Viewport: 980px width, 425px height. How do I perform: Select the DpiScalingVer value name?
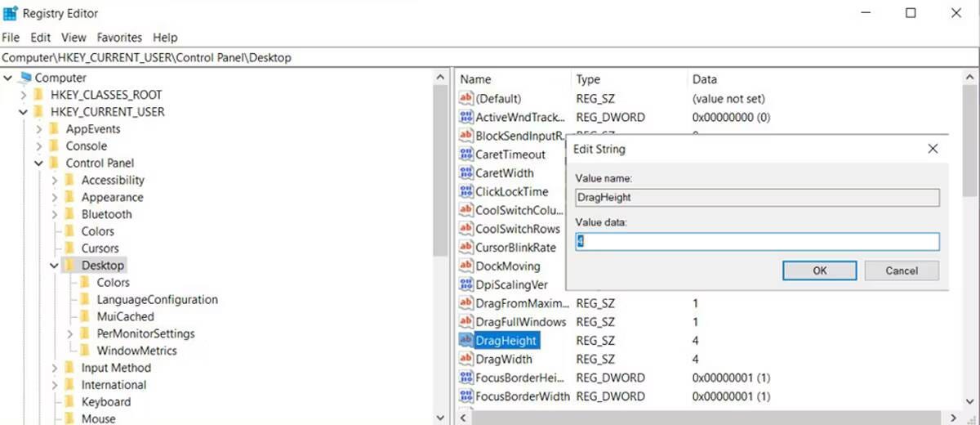pos(511,284)
